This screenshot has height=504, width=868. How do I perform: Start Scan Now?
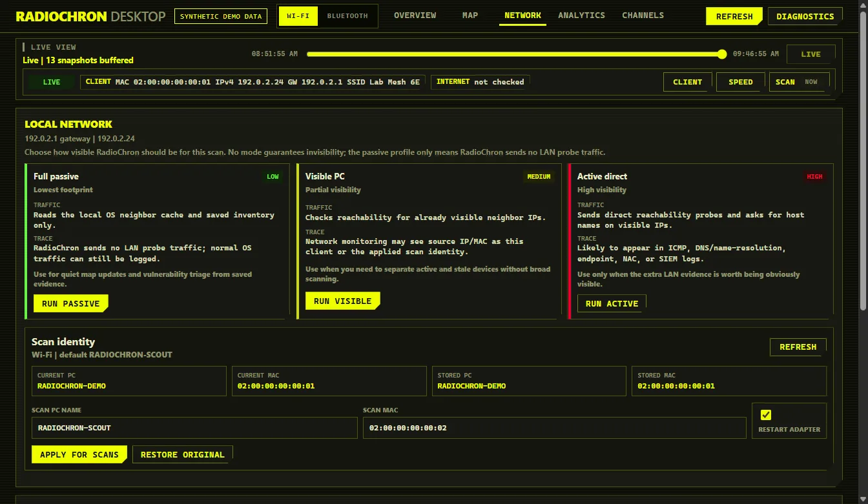799,82
